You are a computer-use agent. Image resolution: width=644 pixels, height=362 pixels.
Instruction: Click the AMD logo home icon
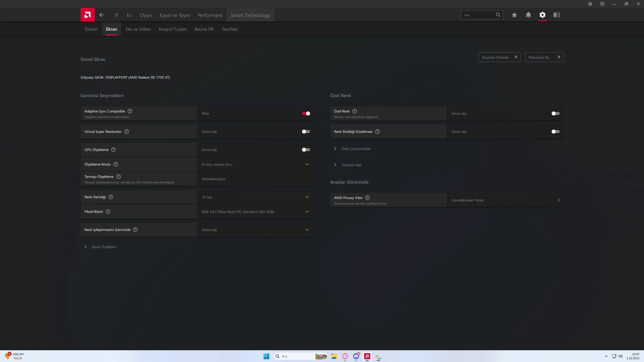(87, 15)
